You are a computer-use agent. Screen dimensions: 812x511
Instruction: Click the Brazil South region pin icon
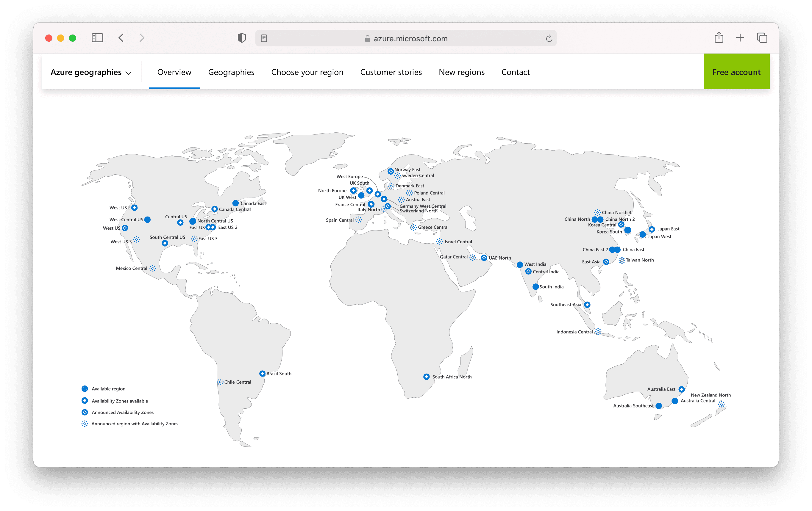coord(262,373)
